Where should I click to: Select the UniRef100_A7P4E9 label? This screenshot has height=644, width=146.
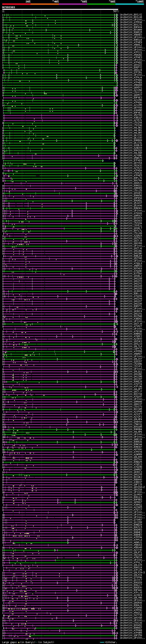(131, 42)
